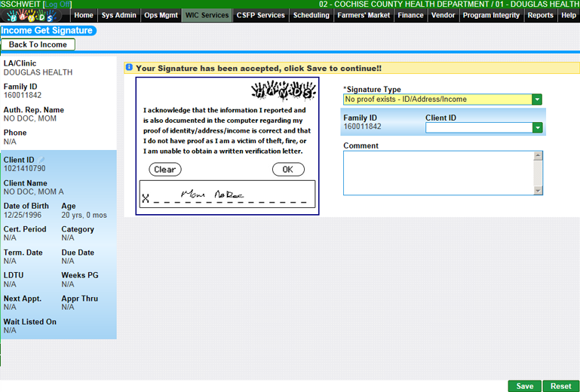This screenshot has width=580, height=392.
Task: Click the HANDS logo in the navigation bar
Action: point(35,15)
